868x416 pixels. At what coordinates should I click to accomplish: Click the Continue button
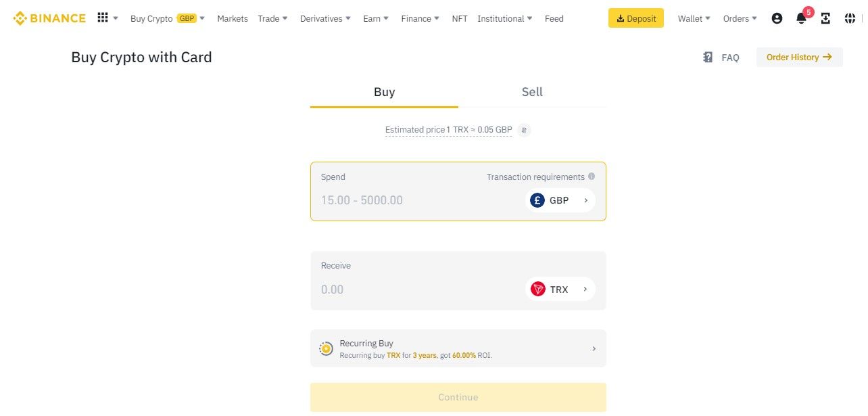[x=458, y=397]
